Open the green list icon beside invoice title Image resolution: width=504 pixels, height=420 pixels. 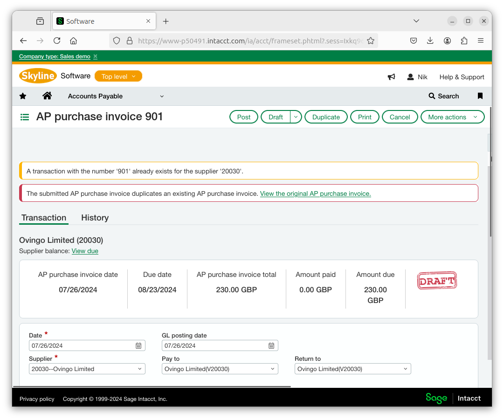point(24,117)
